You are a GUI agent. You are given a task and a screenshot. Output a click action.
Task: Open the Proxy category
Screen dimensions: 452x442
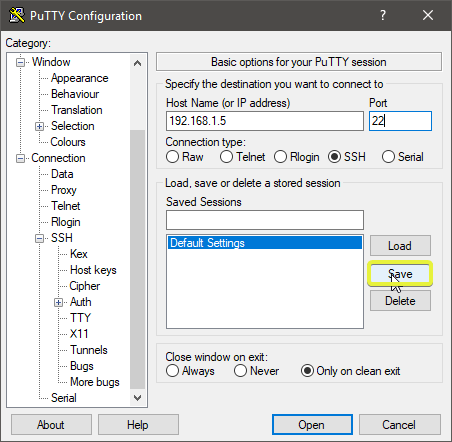(64, 190)
